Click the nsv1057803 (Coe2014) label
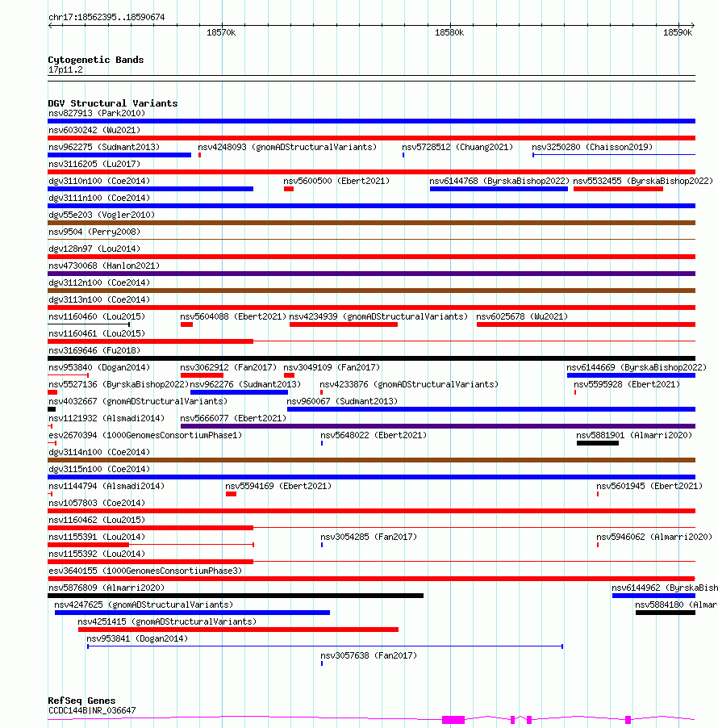 [97, 503]
